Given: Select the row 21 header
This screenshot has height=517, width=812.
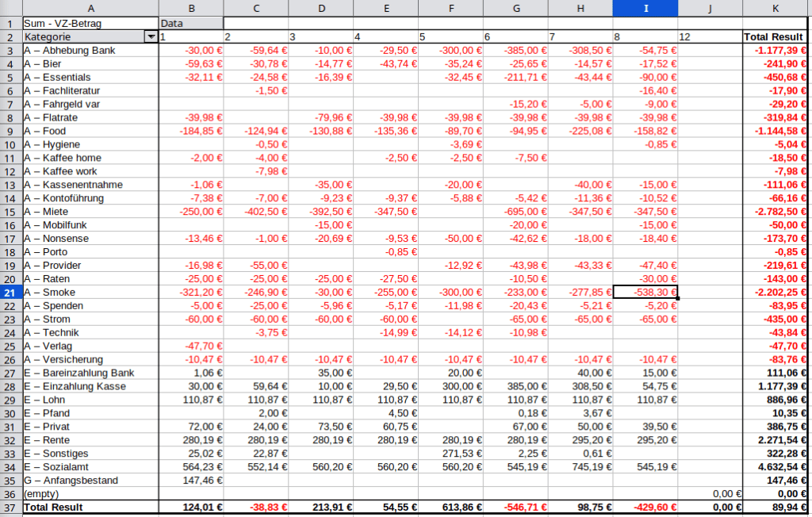Looking at the screenshot, I should [11, 293].
